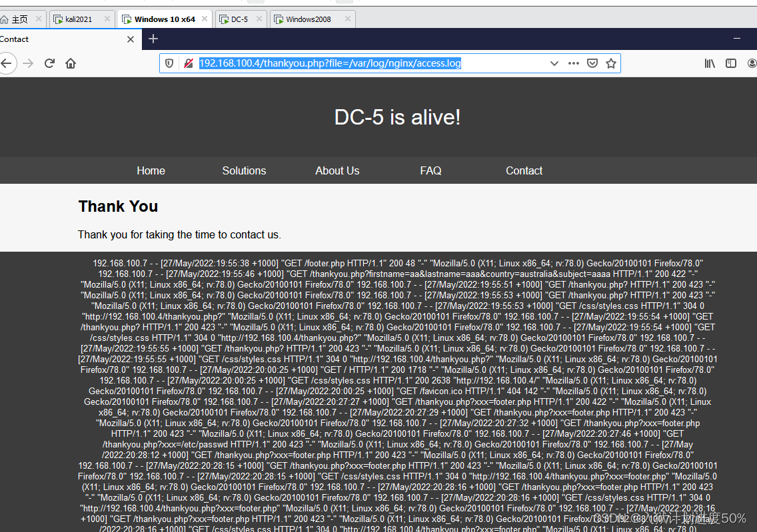Viewport: 757px width, 532px height.
Task: Click the Windows 10 x64 tab VM icon
Action: point(127,19)
